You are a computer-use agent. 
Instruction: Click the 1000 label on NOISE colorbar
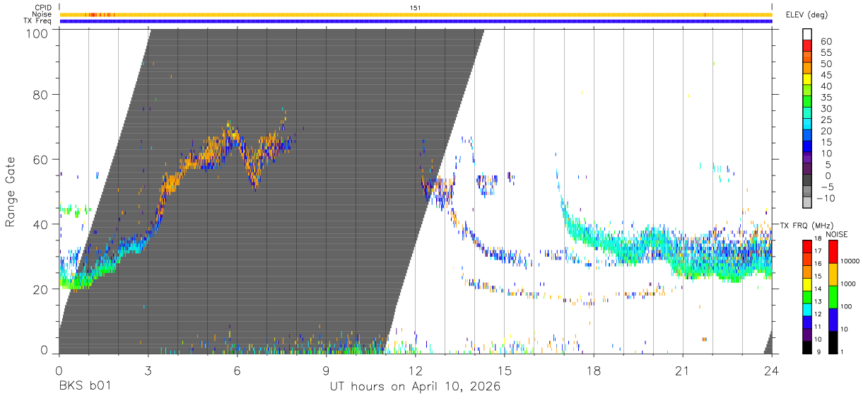pos(848,283)
